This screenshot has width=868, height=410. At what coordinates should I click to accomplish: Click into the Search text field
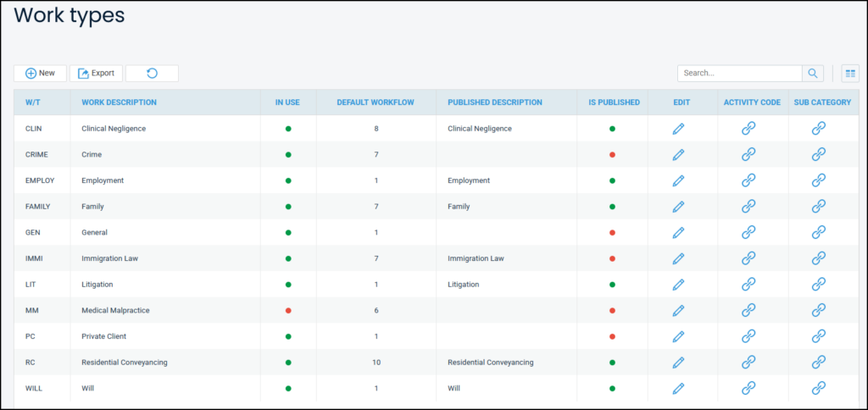739,74
